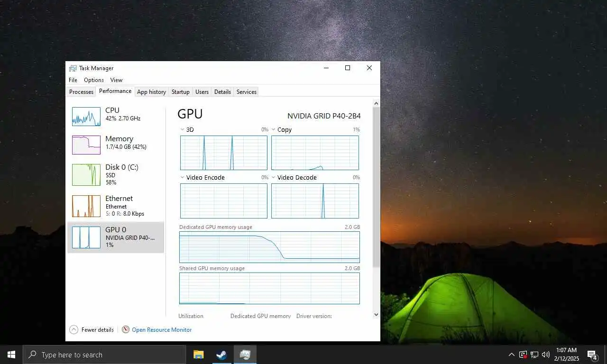This screenshot has width=607, height=364.
Task: Maximize the Task Manager window
Action: click(x=348, y=68)
